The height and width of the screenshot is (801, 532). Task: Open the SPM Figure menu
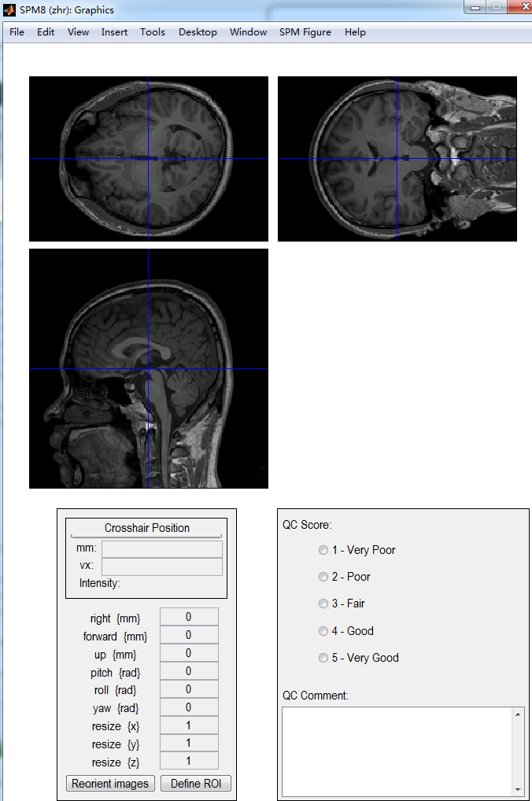(305, 32)
